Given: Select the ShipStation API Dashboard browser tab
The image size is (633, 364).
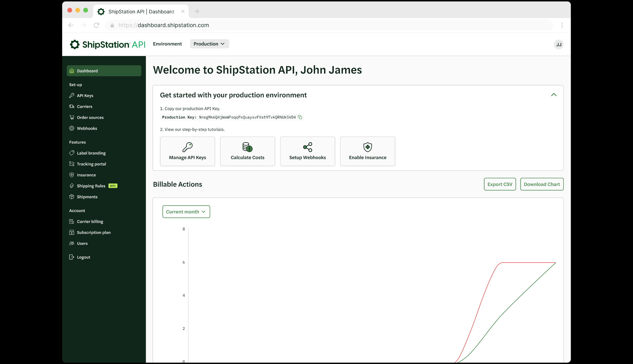Looking at the screenshot, I should point(141,12).
